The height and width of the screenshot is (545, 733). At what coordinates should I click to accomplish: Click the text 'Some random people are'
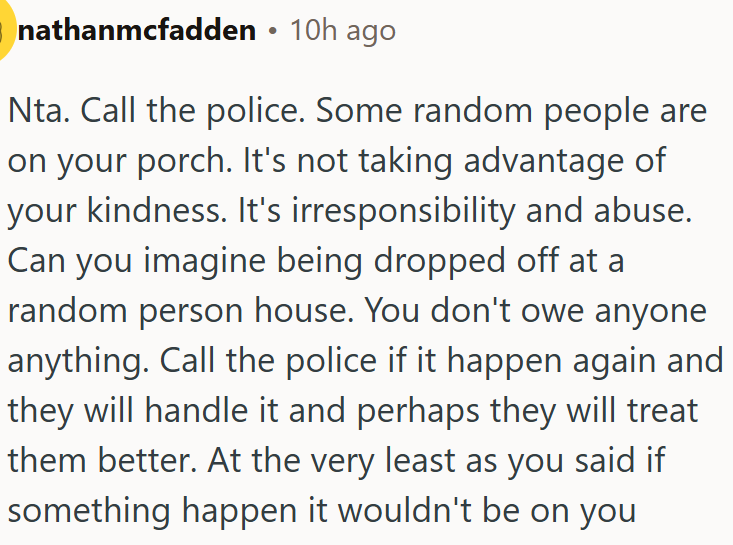(x=511, y=111)
